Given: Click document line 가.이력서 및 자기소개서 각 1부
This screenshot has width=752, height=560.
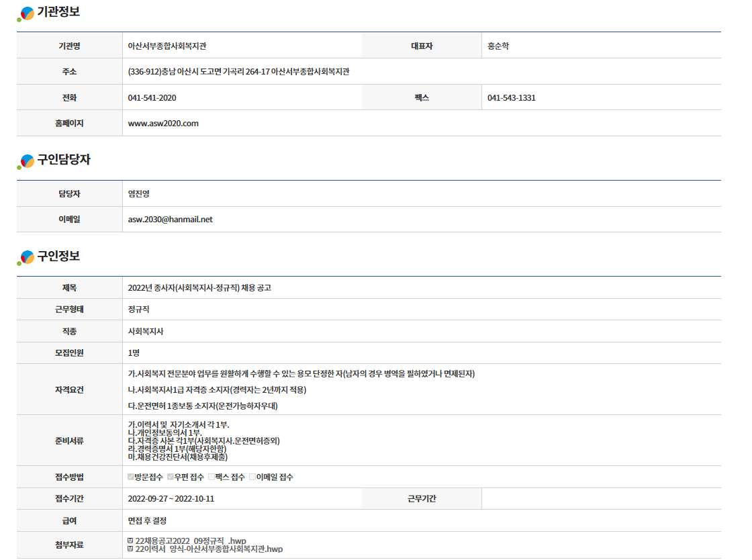Looking at the screenshot, I should coord(179,425).
